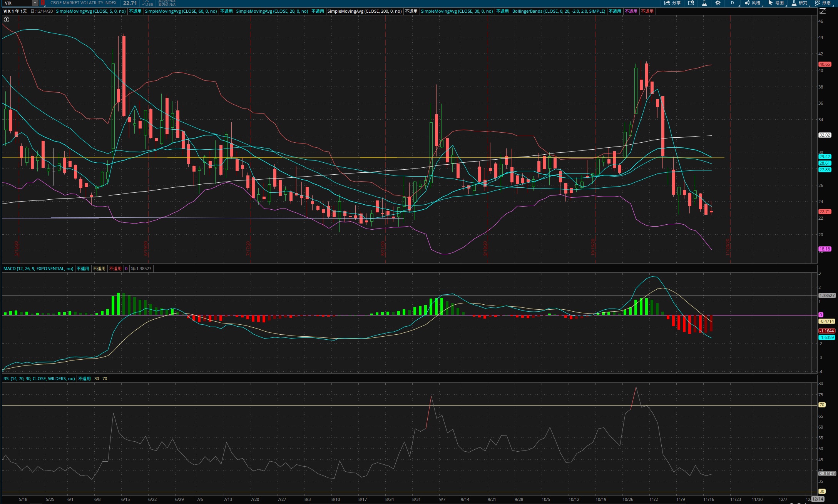Click the BollingerBands study label

coord(559,11)
